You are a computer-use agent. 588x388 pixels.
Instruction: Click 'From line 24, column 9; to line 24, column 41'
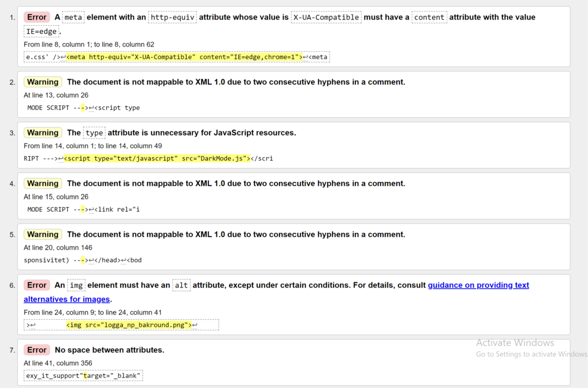point(92,313)
